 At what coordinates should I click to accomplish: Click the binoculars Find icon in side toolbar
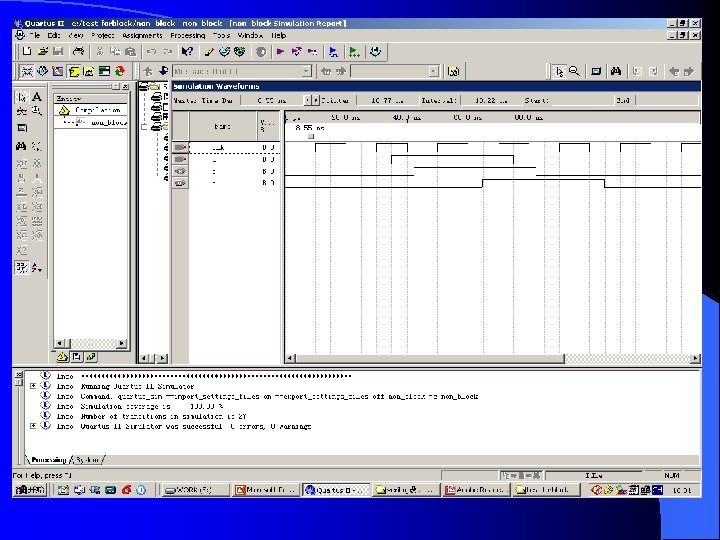(x=21, y=146)
